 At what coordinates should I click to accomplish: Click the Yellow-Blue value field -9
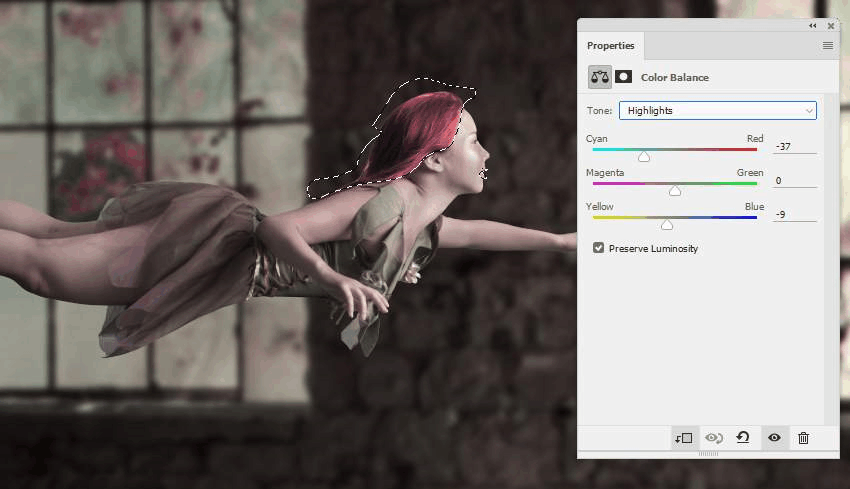pyautogui.click(x=795, y=215)
